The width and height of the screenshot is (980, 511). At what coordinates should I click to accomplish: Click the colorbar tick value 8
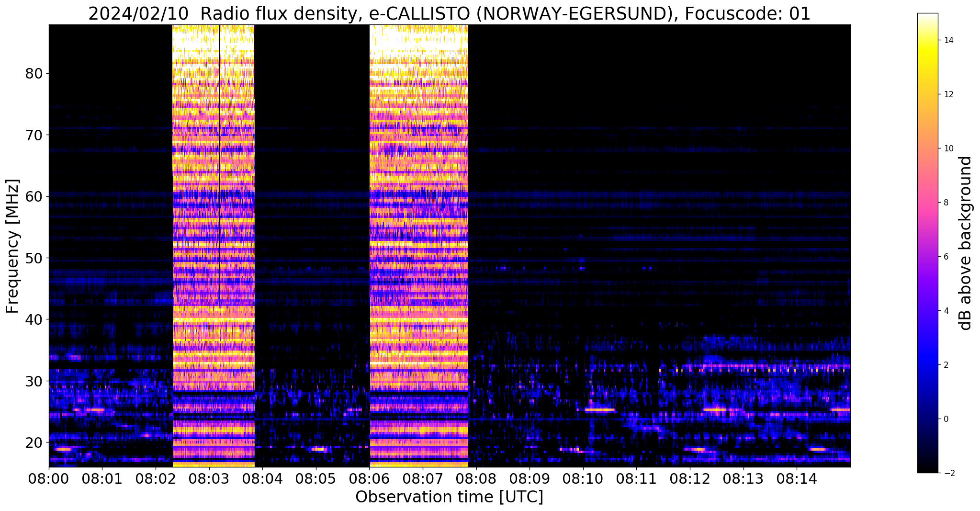click(x=946, y=203)
